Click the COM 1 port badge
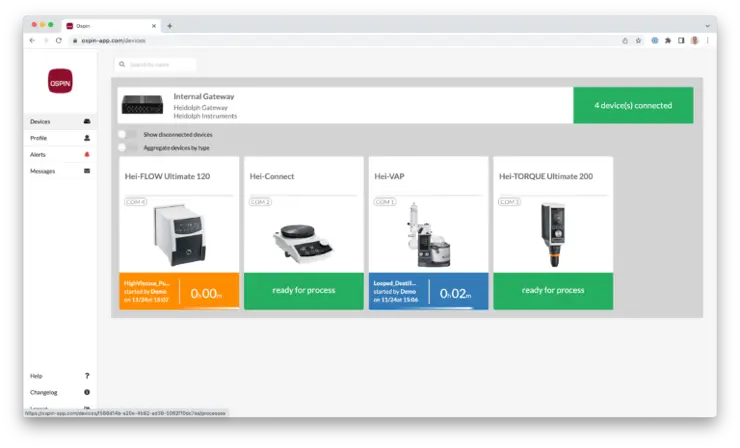The image size is (740, 448). [x=385, y=202]
